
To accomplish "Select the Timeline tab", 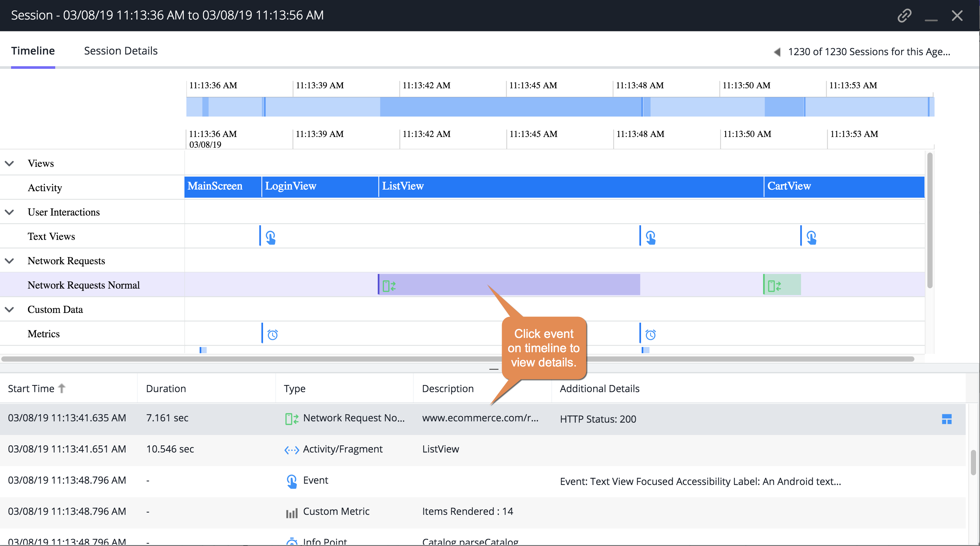I will point(33,51).
